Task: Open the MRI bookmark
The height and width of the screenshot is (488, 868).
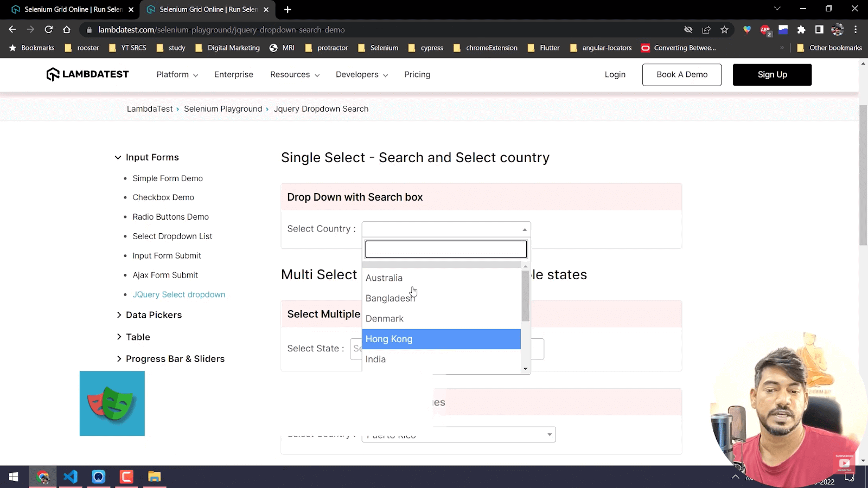Action: tap(282, 48)
